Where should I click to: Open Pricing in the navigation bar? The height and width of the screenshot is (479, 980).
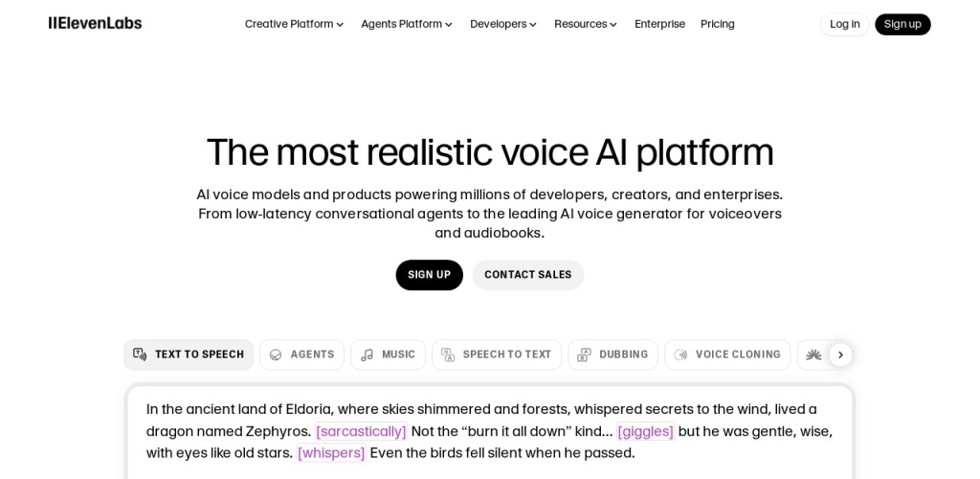[717, 24]
